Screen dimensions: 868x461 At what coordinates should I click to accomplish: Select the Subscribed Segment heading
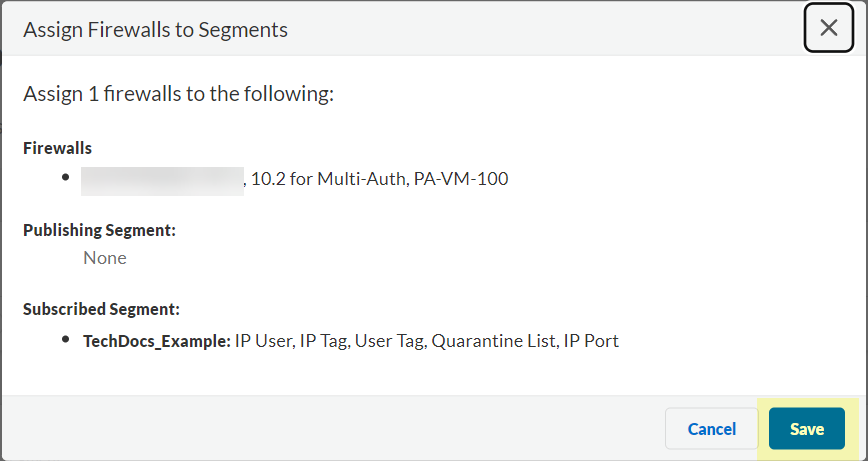click(x=101, y=310)
